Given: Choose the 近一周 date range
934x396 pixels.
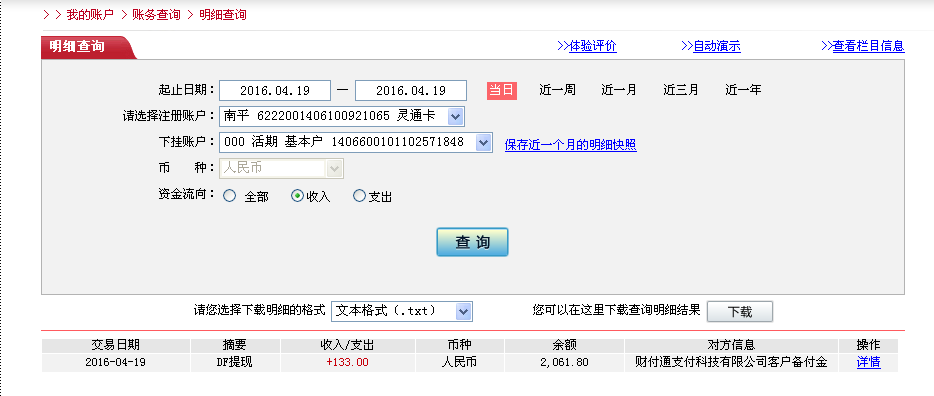Looking at the screenshot, I should click(x=558, y=90).
